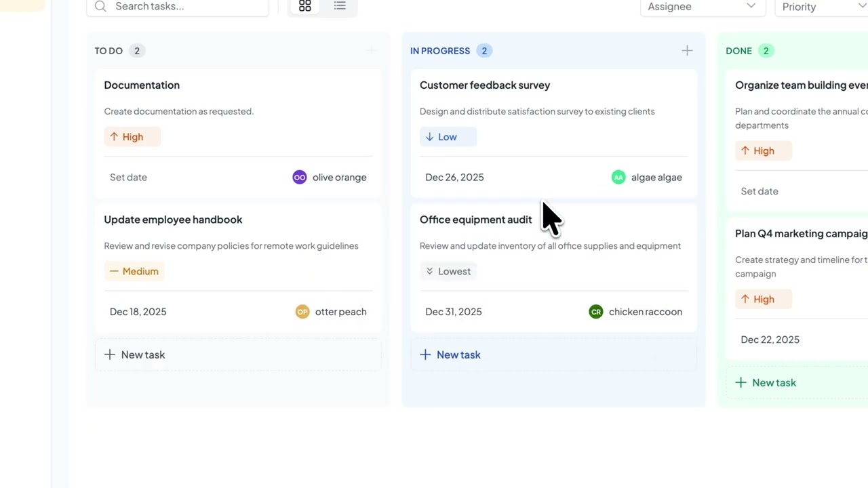This screenshot has height=488, width=868.
Task: Click the In Progress count badge
Action: click(x=484, y=51)
